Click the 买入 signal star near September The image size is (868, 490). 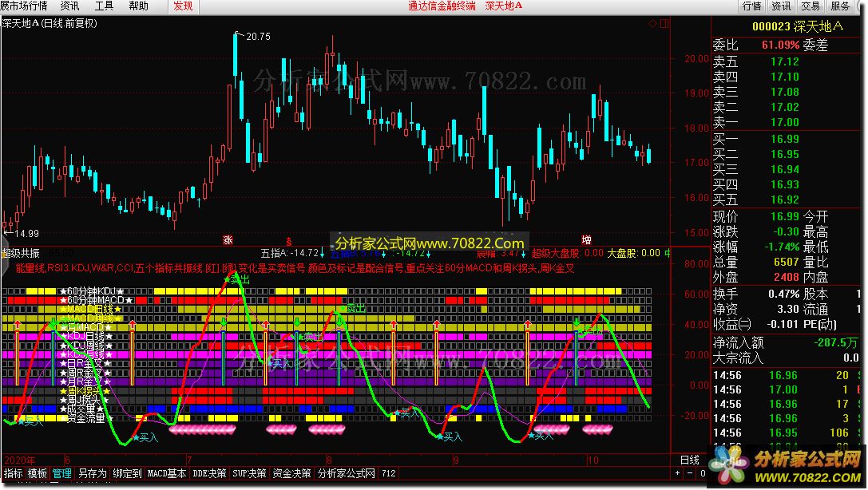pyautogui.click(x=449, y=437)
